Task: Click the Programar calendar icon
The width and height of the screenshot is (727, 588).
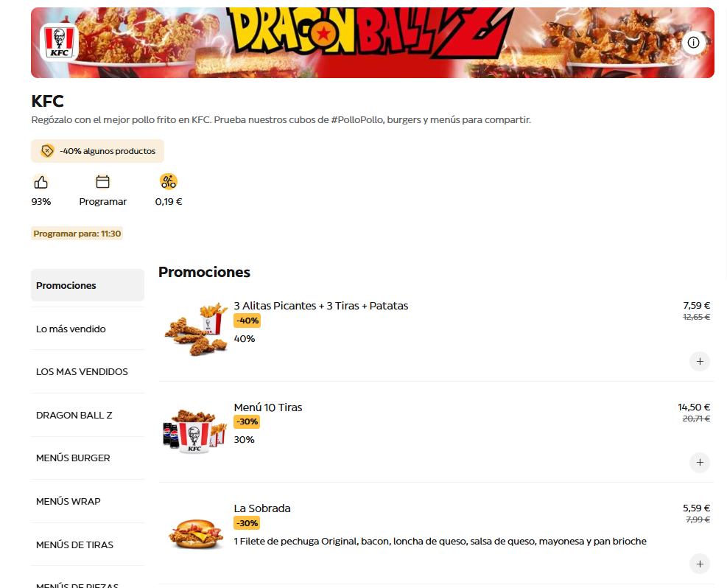Action: [102, 181]
